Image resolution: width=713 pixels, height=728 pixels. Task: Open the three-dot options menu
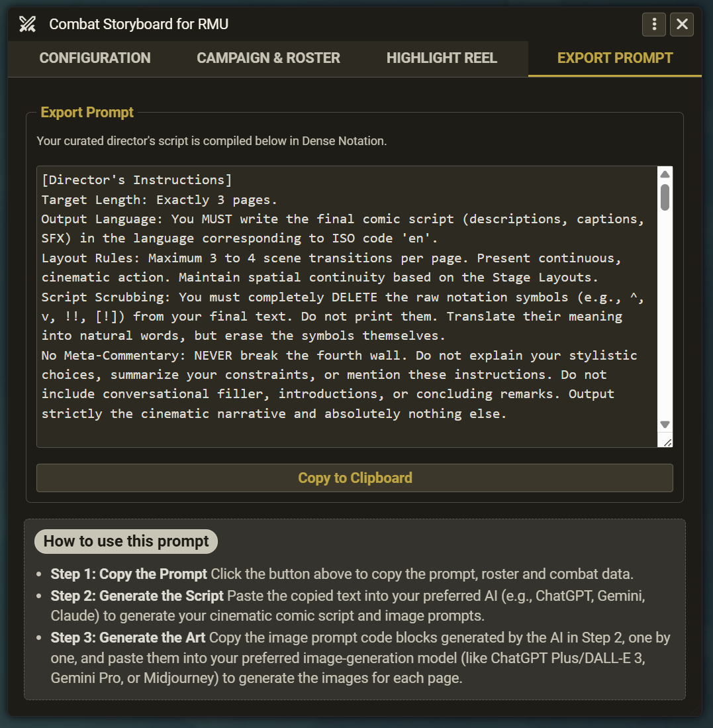[x=654, y=24]
